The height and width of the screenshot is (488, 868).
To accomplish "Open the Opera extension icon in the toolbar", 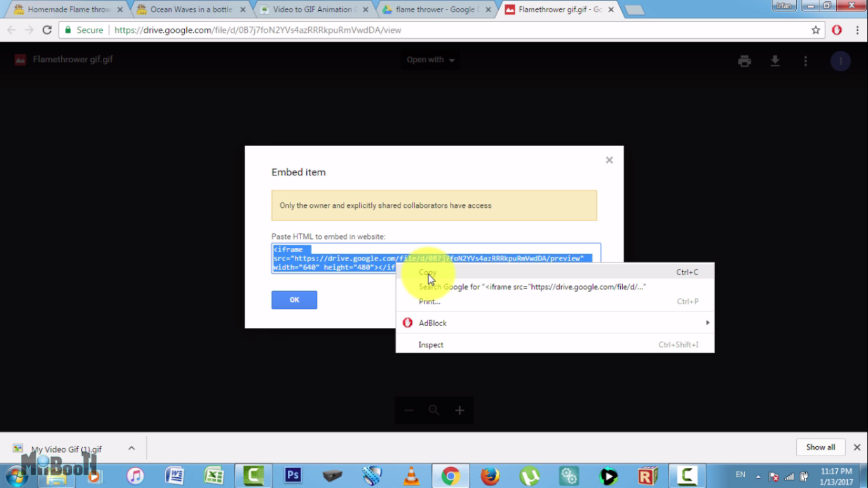I will tap(837, 30).
